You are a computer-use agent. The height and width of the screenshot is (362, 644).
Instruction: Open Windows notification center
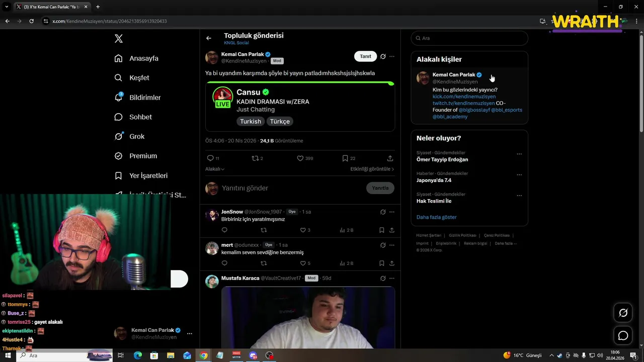click(x=633, y=355)
